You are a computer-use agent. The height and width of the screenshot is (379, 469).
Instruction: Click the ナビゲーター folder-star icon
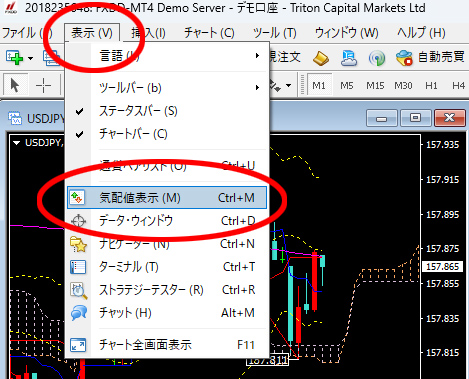point(78,244)
